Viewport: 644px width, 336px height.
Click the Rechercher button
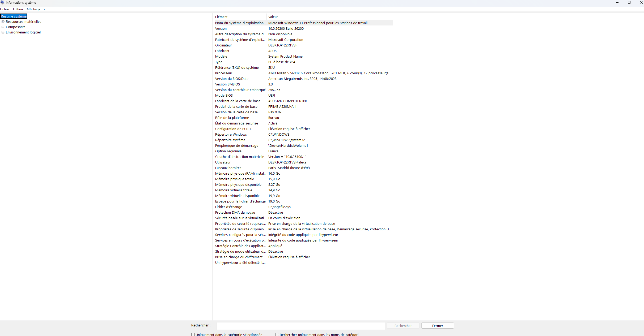point(403,326)
